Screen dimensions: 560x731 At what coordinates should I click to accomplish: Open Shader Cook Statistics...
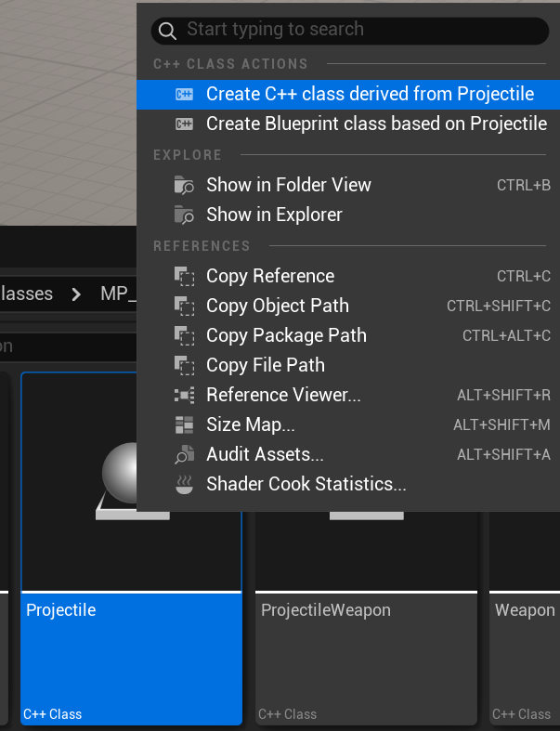tap(348, 484)
